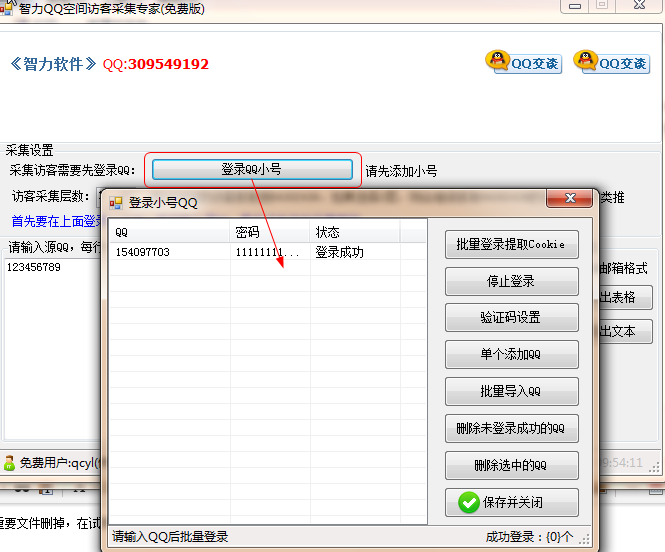The width and height of the screenshot is (665, 552).
Task: Click 单个添加QQ button
Action: 511,354
